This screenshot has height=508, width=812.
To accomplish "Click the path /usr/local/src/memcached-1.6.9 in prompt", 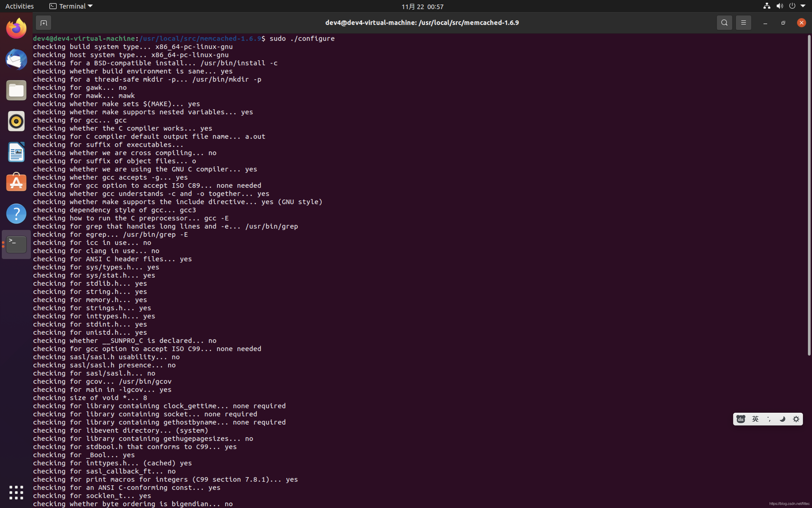I will [x=200, y=38].
